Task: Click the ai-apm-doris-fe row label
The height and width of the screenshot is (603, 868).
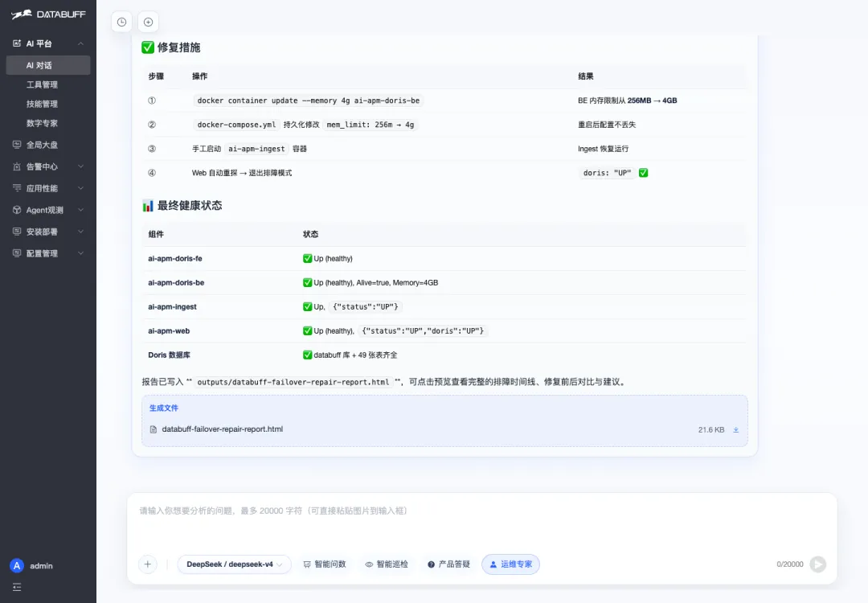Action: coord(175,259)
